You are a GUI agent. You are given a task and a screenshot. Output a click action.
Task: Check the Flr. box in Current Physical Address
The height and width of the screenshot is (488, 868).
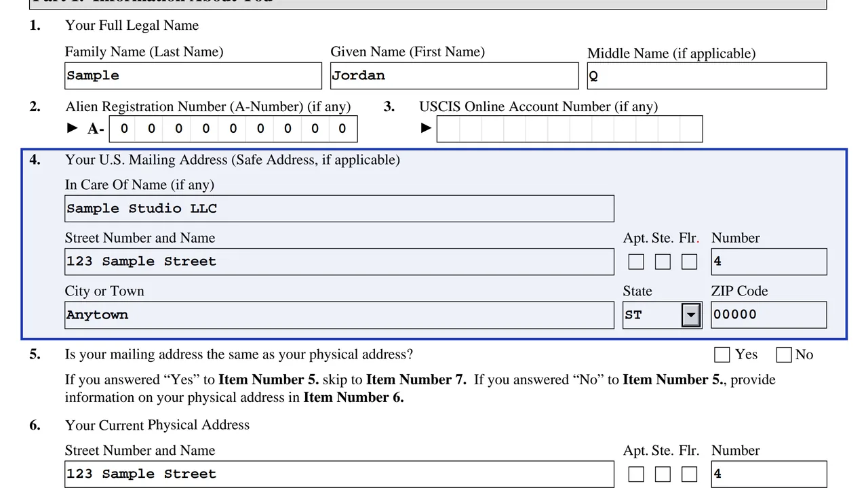coord(689,474)
